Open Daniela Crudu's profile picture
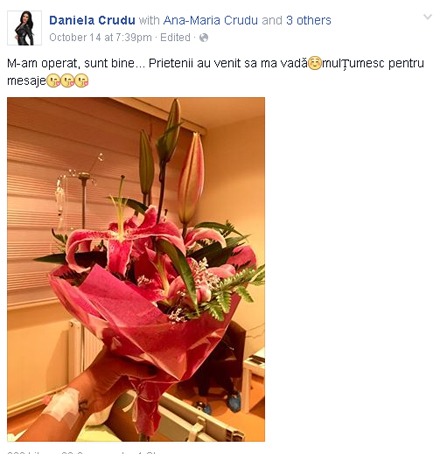440x454 pixels. pos(24,28)
